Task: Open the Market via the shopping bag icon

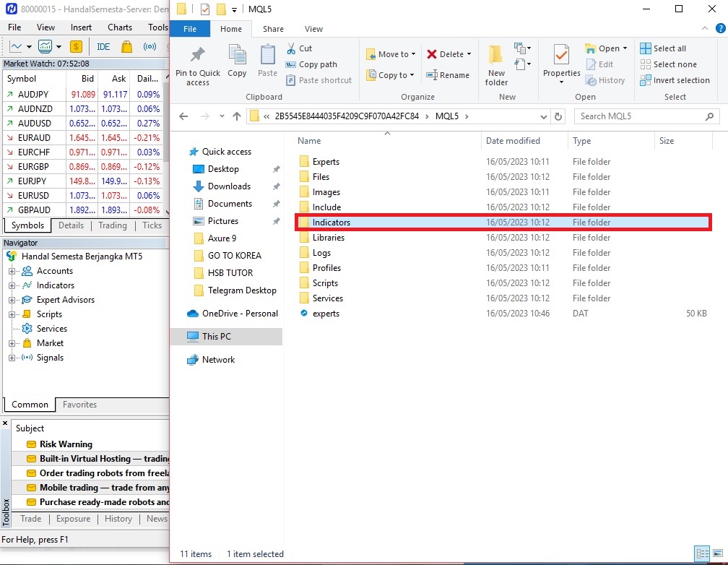Action: click(x=127, y=46)
